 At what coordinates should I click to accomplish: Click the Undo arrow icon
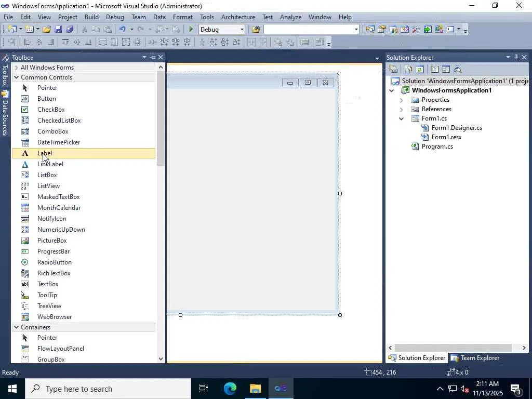coord(123,30)
